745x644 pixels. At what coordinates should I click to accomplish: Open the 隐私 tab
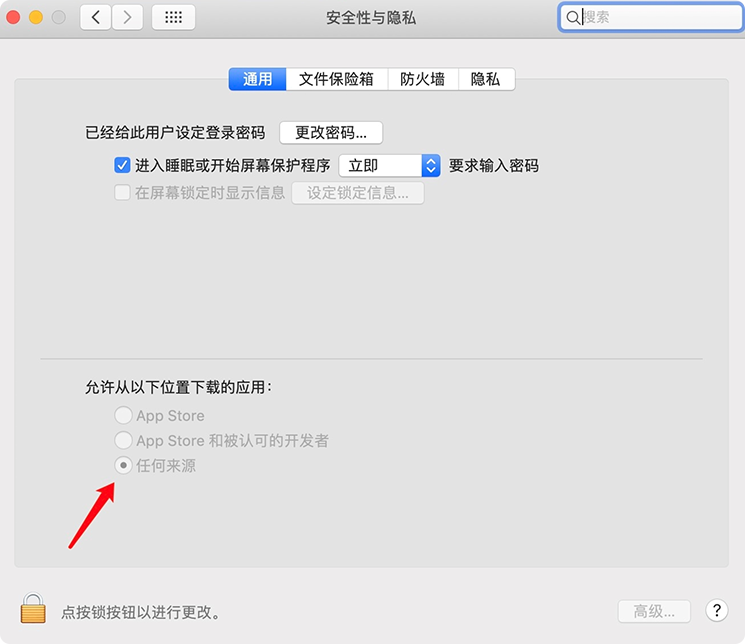pos(486,79)
